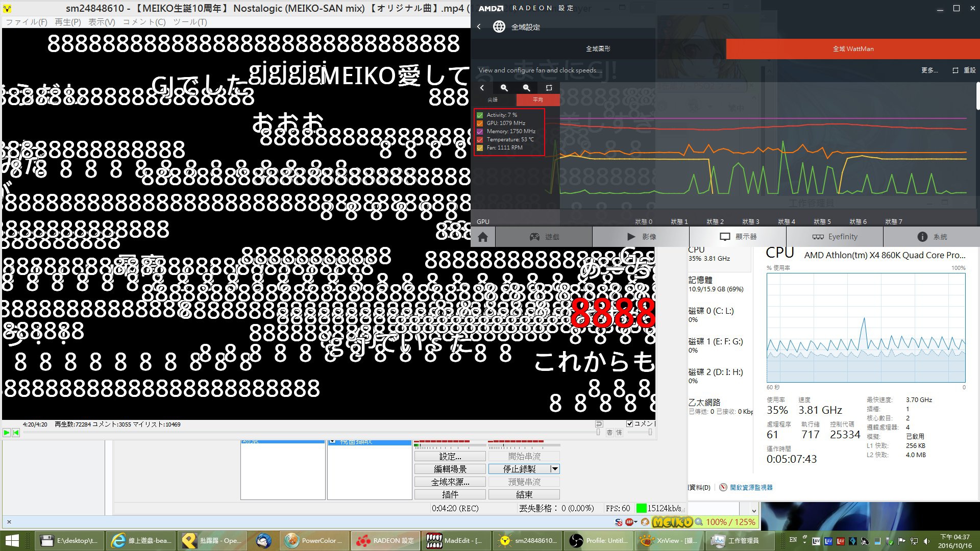The width and height of the screenshot is (980, 551).
Task: Open the 開啟資源監視器 link in Task Manager
Action: (x=751, y=488)
